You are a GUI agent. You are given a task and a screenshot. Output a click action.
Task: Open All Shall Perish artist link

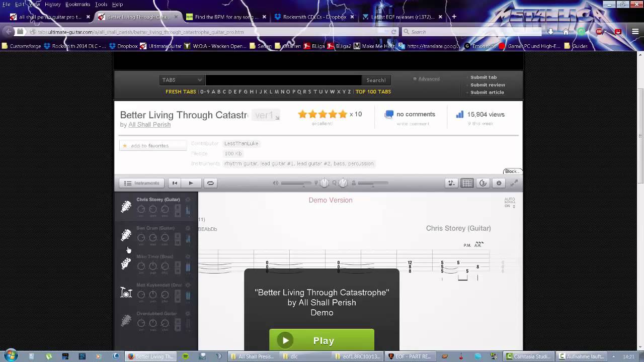(x=149, y=125)
